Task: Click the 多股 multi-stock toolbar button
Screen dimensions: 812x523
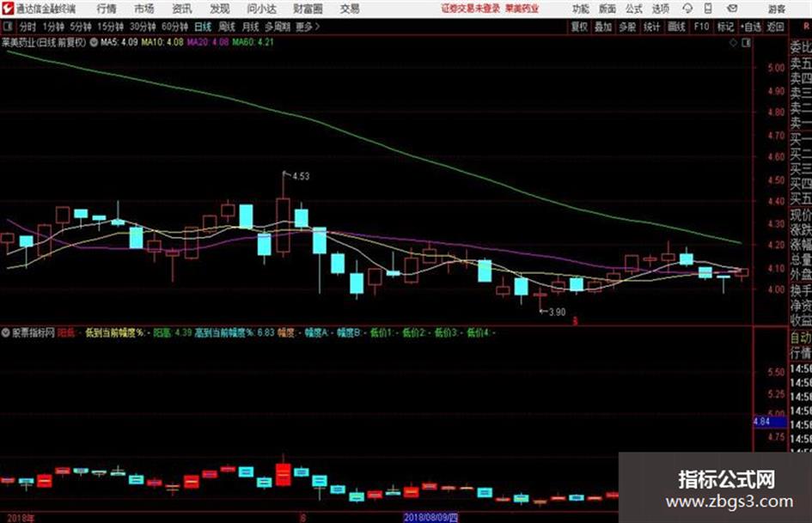Action: coord(627,27)
